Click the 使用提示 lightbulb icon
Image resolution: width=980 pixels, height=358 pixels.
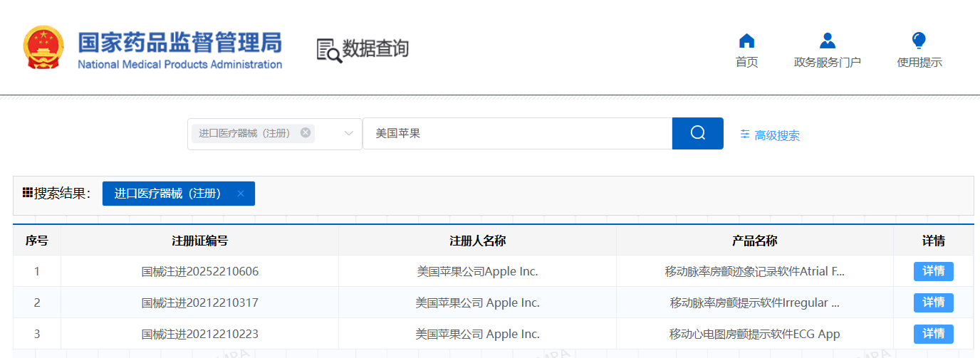tap(919, 41)
